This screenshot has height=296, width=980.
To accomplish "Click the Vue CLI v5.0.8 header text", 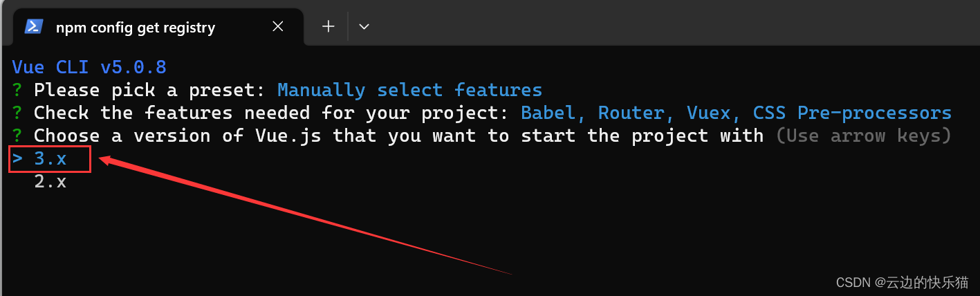I will [89, 67].
